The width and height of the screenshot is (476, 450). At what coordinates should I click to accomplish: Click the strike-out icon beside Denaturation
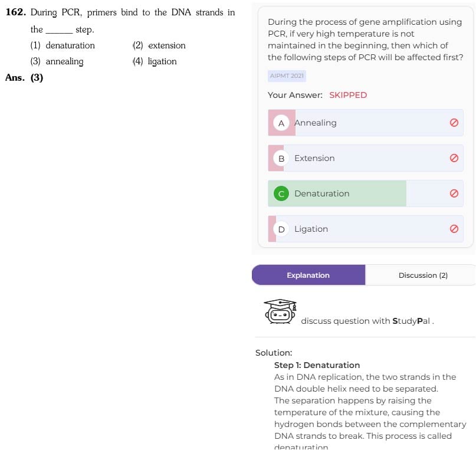(454, 193)
